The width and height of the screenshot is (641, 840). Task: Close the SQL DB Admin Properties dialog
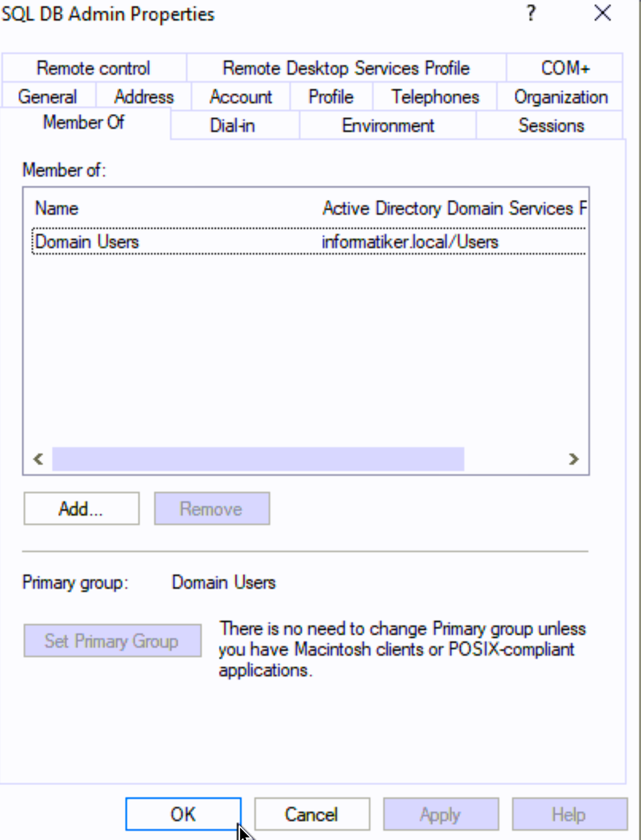pos(602,13)
